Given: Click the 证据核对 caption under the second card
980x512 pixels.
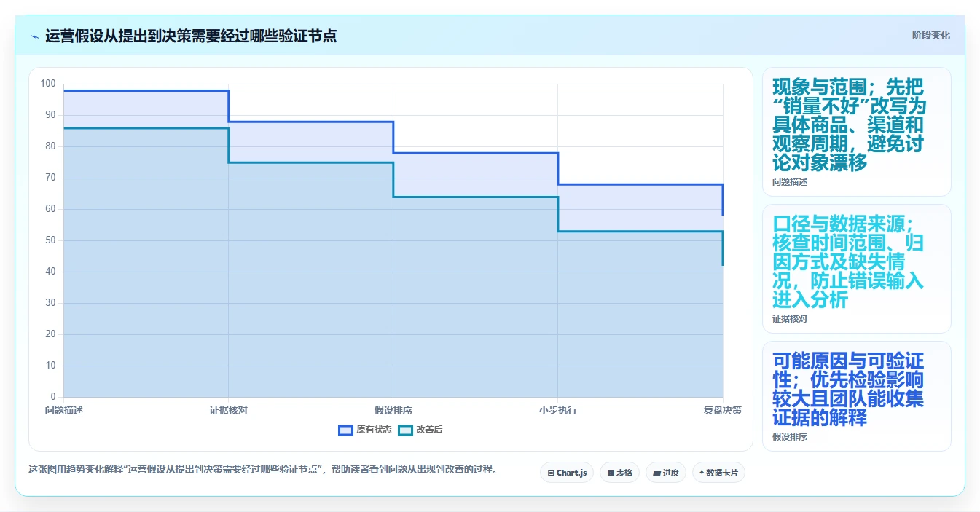Looking at the screenshot, I should coord(790,319).
